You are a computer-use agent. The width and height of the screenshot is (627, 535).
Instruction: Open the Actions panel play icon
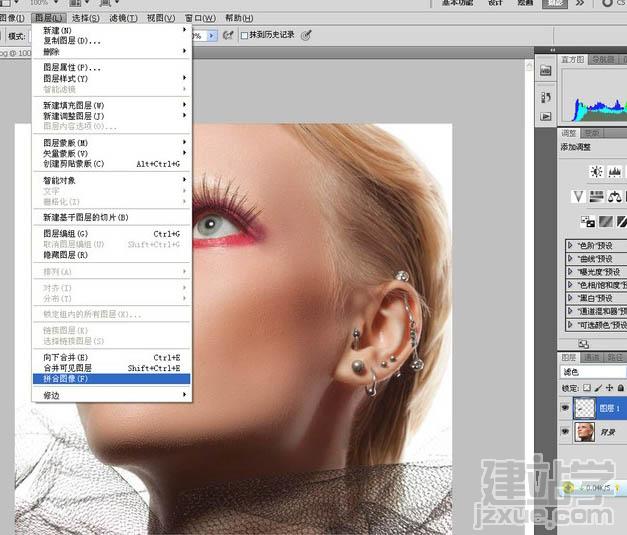(x=546, y=116)
